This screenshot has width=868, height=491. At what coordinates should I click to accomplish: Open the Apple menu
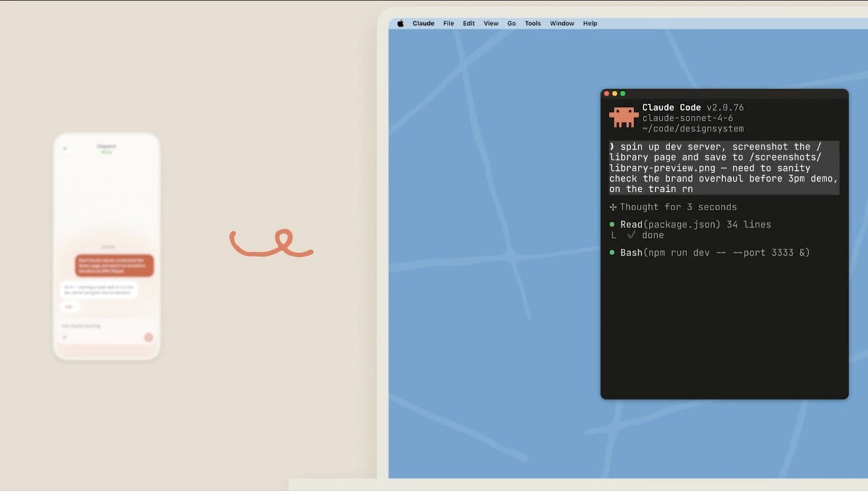click(x=400, y=23)
